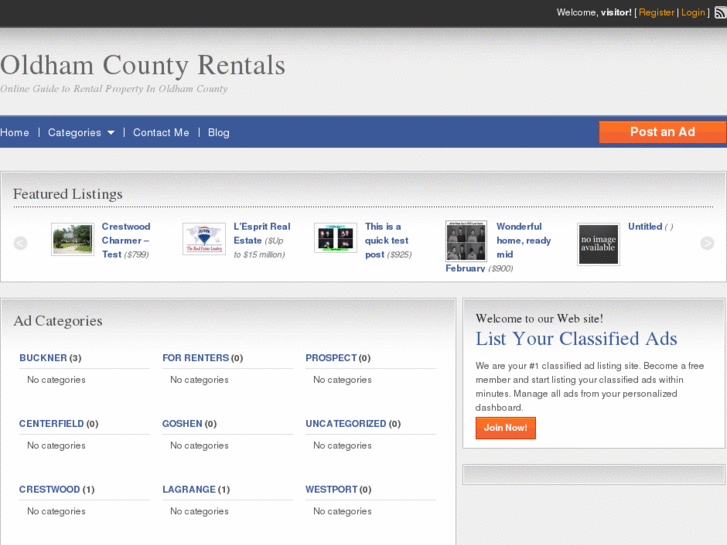
Task: Show previous featured listings with left arrow
Action: (20, 243)
